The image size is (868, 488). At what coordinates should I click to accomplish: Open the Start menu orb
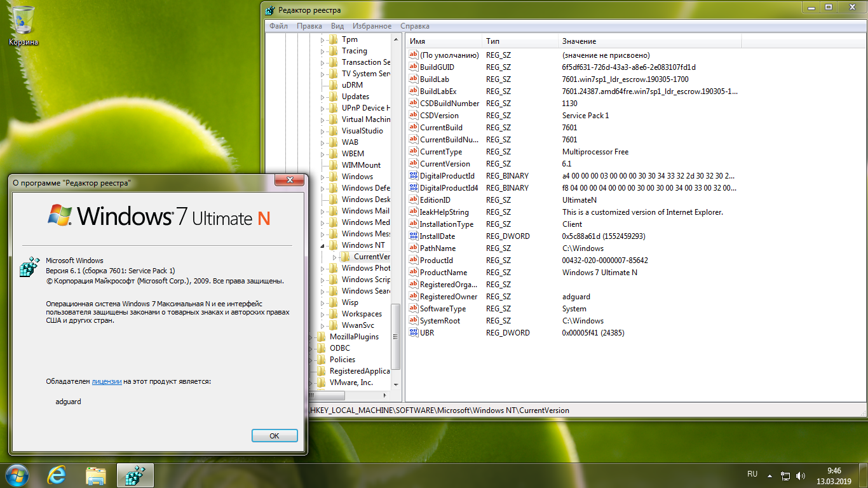[17, 475]
